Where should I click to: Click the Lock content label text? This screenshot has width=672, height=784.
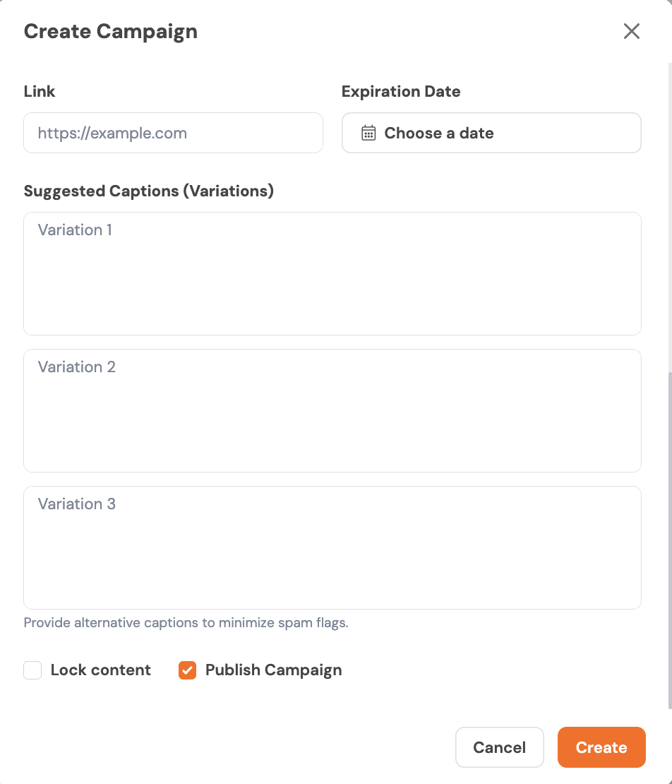pos(100,670)
